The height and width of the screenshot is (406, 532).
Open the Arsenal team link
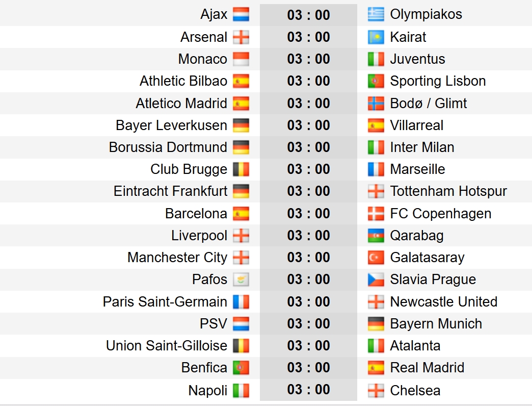(x=204, y=37)
